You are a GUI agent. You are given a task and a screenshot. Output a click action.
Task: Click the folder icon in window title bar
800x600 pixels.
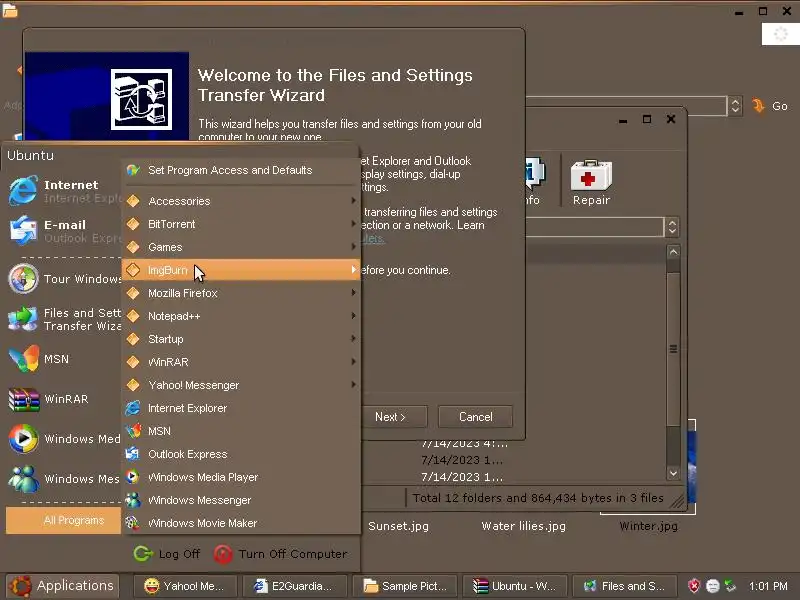pos(10,10)
